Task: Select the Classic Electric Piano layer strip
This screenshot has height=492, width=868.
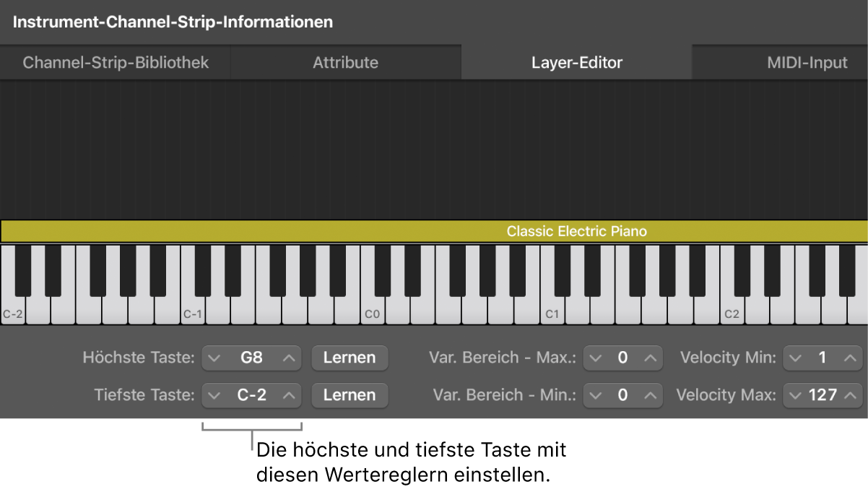Action: click(x=433, y=231)
